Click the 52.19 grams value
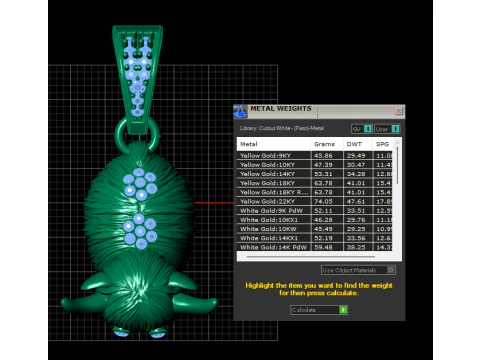Viewport: 480px width, 360px height. click(323, 238)
